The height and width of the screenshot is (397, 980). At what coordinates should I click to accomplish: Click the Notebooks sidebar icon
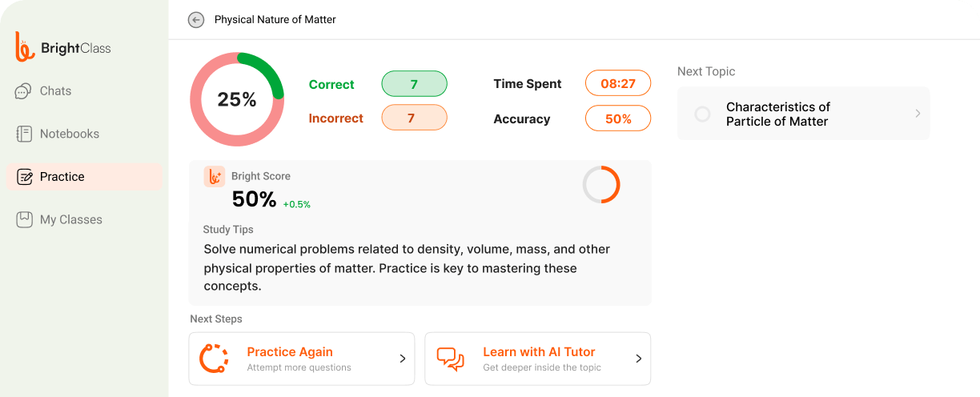pyautogui.click(x=24, y=134)
